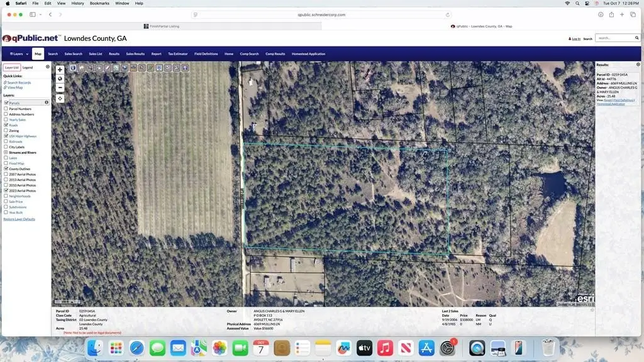644x362 pixels.
Task: Click the Parcels layer info icon
Action: (47, 102)
